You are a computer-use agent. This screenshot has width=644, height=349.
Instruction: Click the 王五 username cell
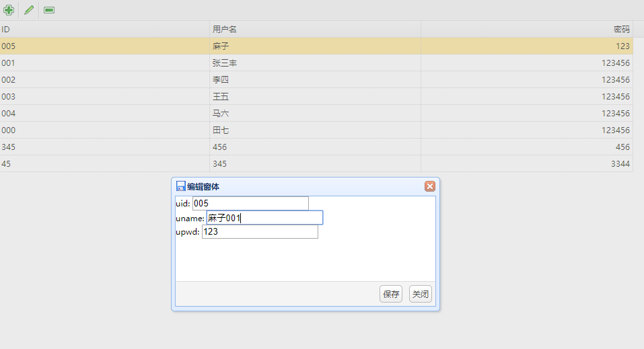(x=315, y=96)
